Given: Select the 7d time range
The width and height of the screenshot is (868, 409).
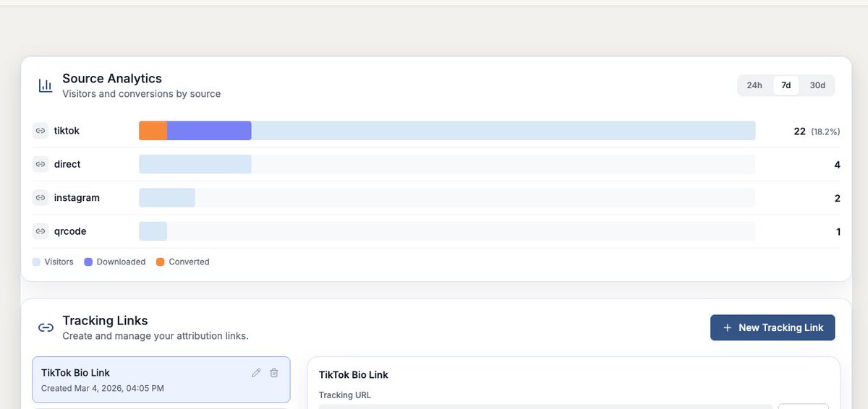Looking at the screenshot, I should click(x=786, y=85).
